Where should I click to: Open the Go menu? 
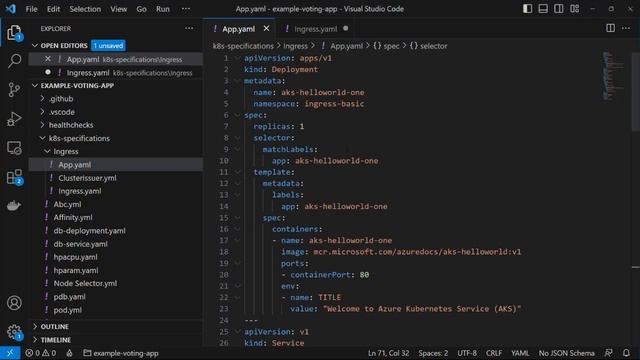point(141,9)
